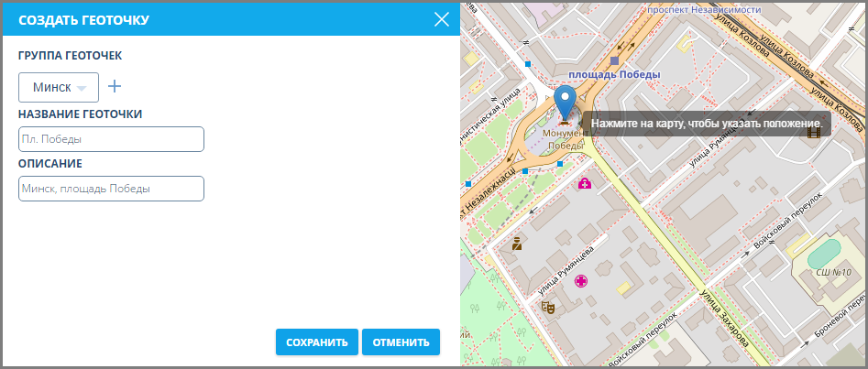Click the pink pharmacy icon near the monument
This screenshot has width=868, height=369.
(585, 184)
